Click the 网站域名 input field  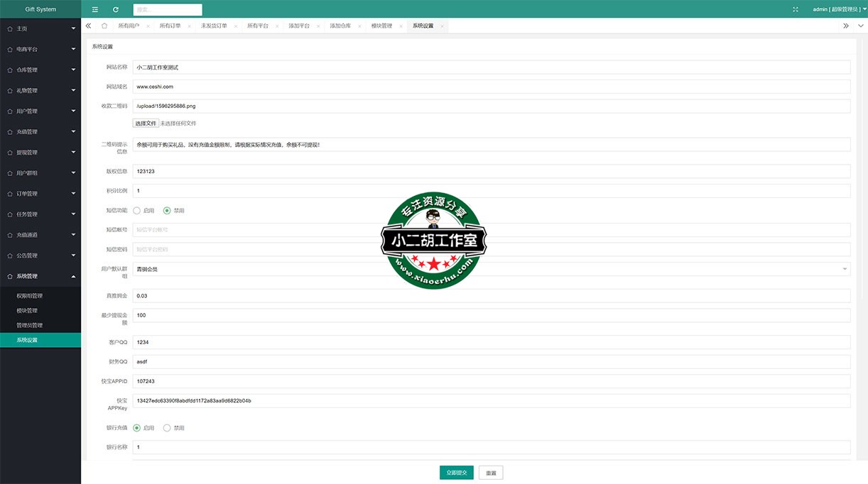point(491,87)
